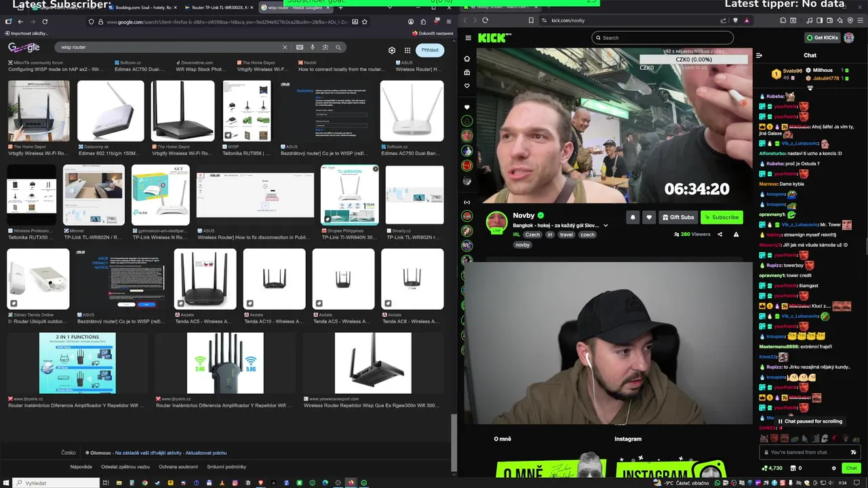This screenshot has width=868, height=488.
Task: Click Google Lens image search icon
Action: click(x=325, y=47)
